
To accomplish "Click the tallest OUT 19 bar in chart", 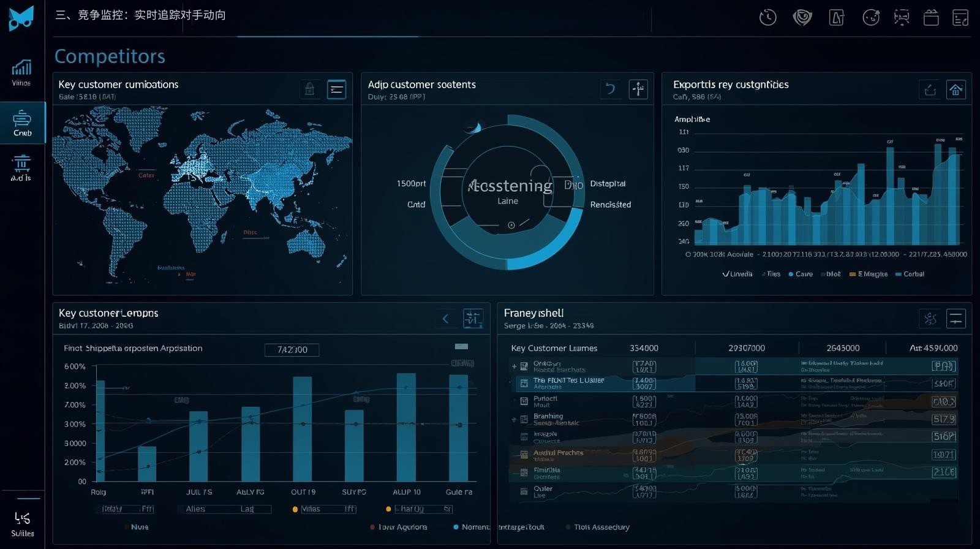I will point(302,429).
